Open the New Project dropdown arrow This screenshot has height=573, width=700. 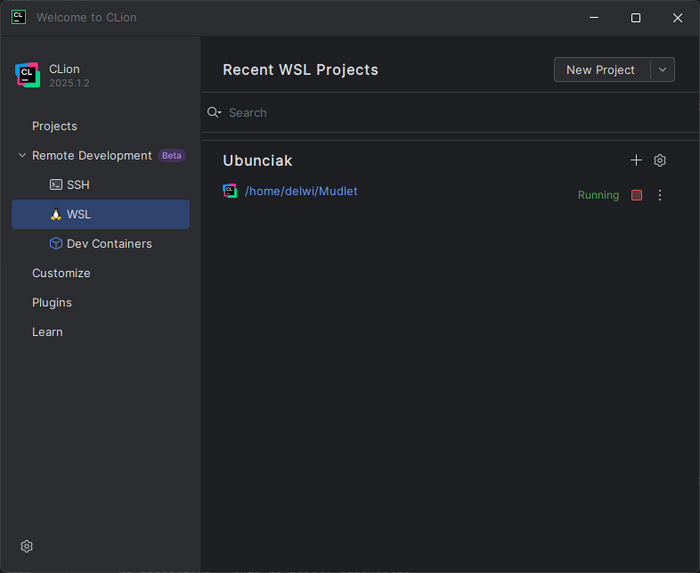point(662,70)
